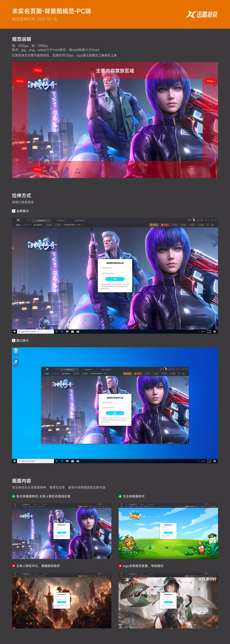Toggle eye visibility icon in windowed demo toolbar
The height and width of the screenshot is (644, 230).
[x=183, y=373]
